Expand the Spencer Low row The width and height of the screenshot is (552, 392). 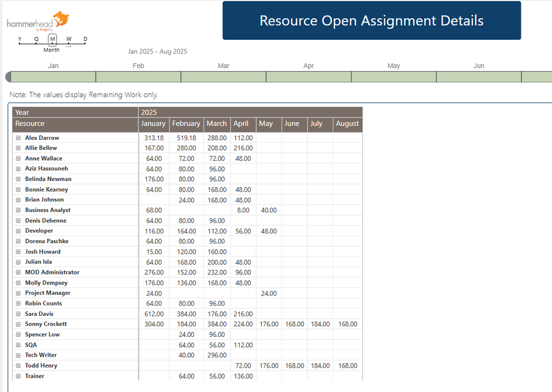(x=18, y=335)
